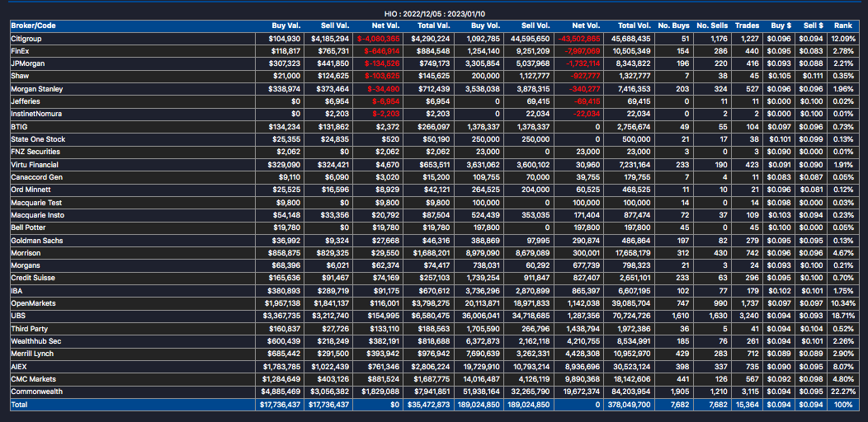Select the Jefferies broker name
The image size is (868, 422).
pos(26,101)
